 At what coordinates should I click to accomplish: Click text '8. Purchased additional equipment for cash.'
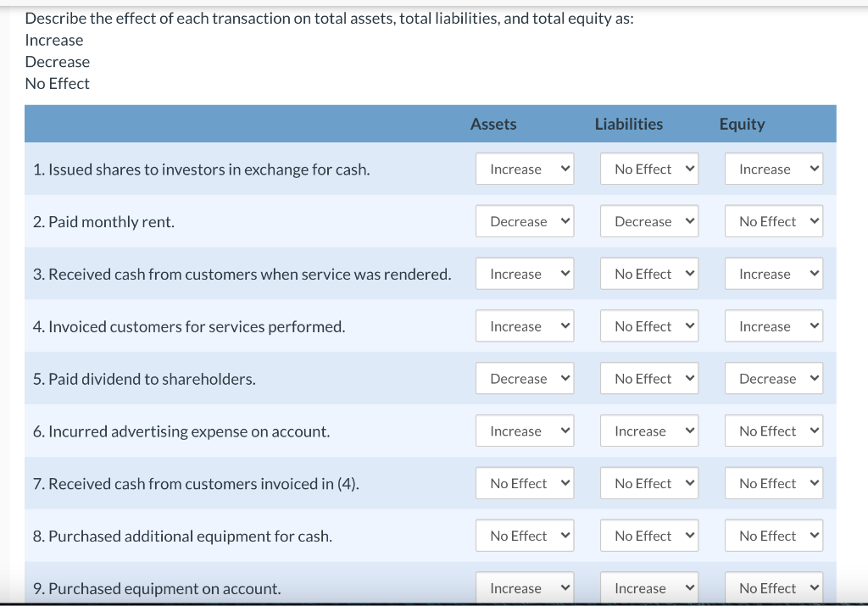point(182,537)
